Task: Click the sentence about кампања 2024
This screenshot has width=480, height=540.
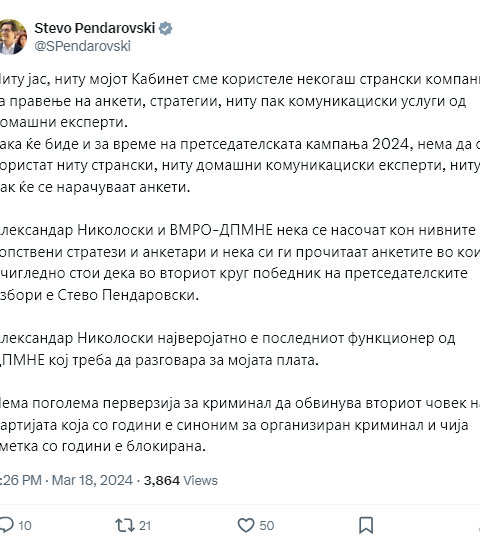Action: [240, 165]
